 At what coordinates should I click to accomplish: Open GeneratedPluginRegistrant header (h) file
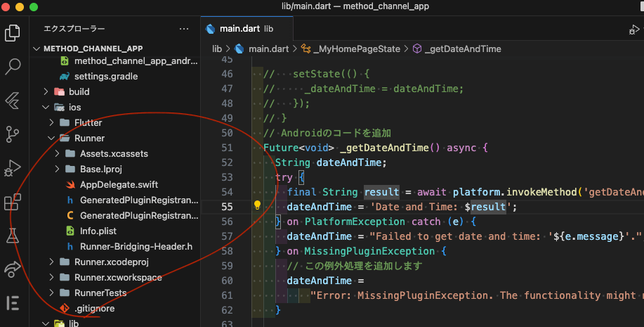[x=139, y=200]
